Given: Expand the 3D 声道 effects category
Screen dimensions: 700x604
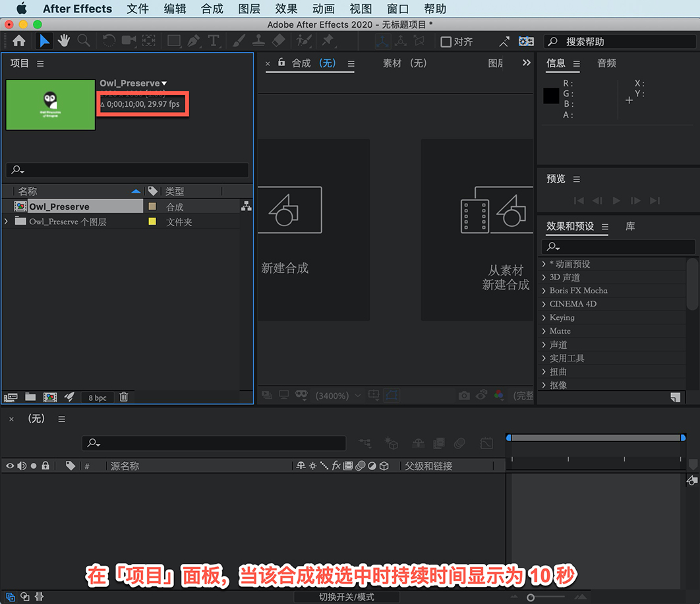Looking at the screenshot, I should pyautogui.click(x=544, y=277).
